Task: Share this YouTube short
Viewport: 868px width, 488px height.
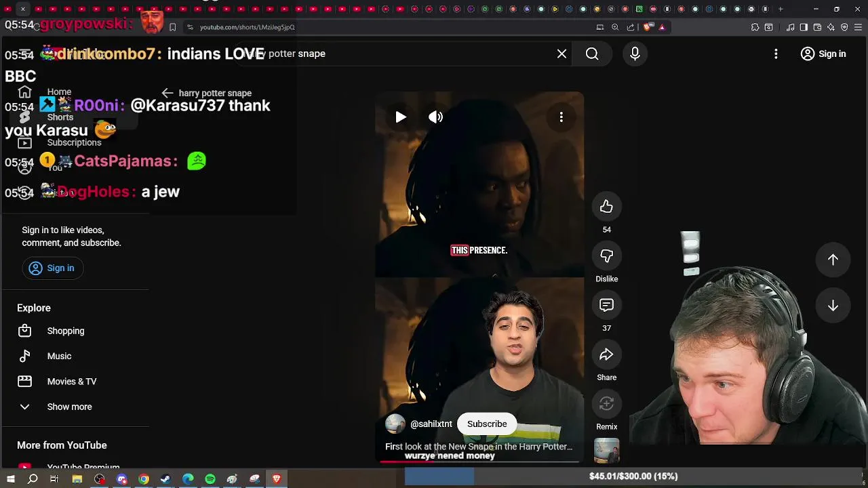Action: (x=606, y=354)
